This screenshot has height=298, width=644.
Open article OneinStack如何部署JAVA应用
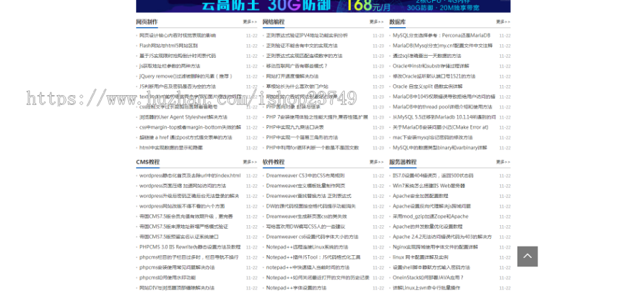(x=428, y=277)
